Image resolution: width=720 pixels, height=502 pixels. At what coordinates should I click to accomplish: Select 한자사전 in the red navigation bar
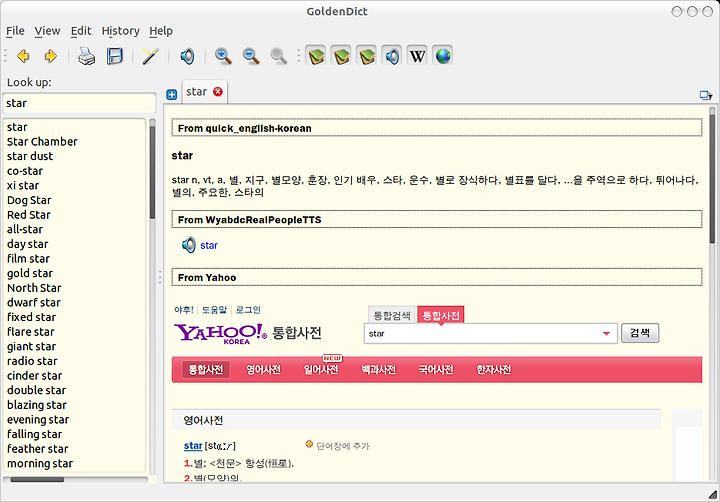point(494,370)
